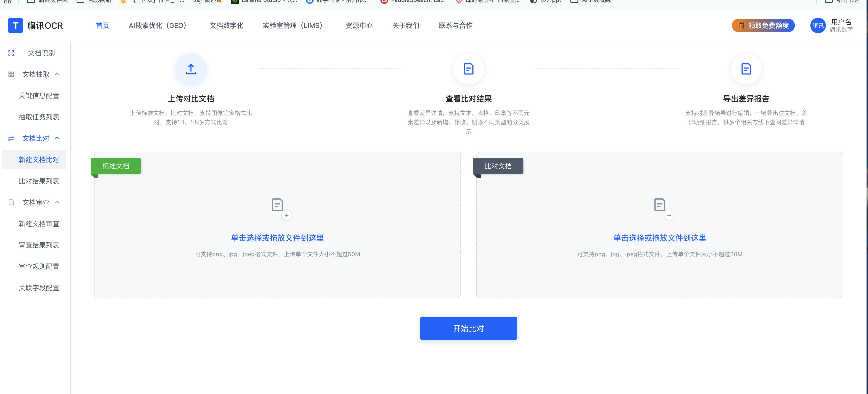Select 审查规则配置 in the sidebar
Screen dimensions: 868x394
pos(39,266)
